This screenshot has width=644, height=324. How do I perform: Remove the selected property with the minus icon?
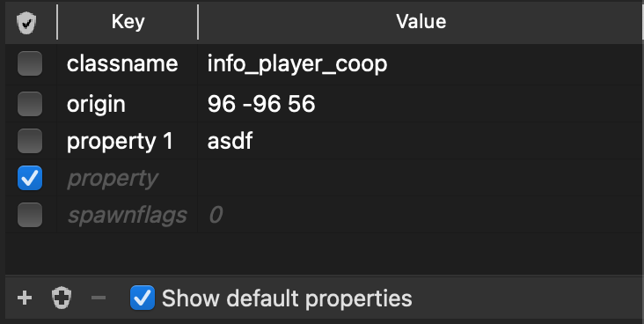click(99, 298)
